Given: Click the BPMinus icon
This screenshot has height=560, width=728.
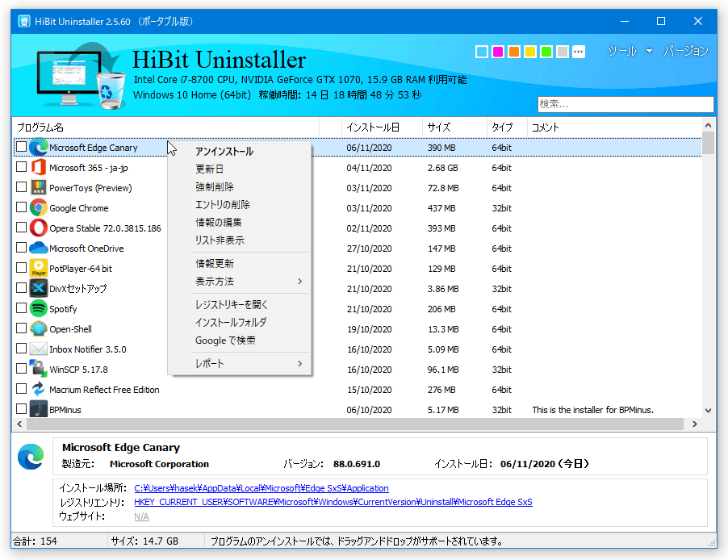Looking at the screenshot, I should (39, 410).
